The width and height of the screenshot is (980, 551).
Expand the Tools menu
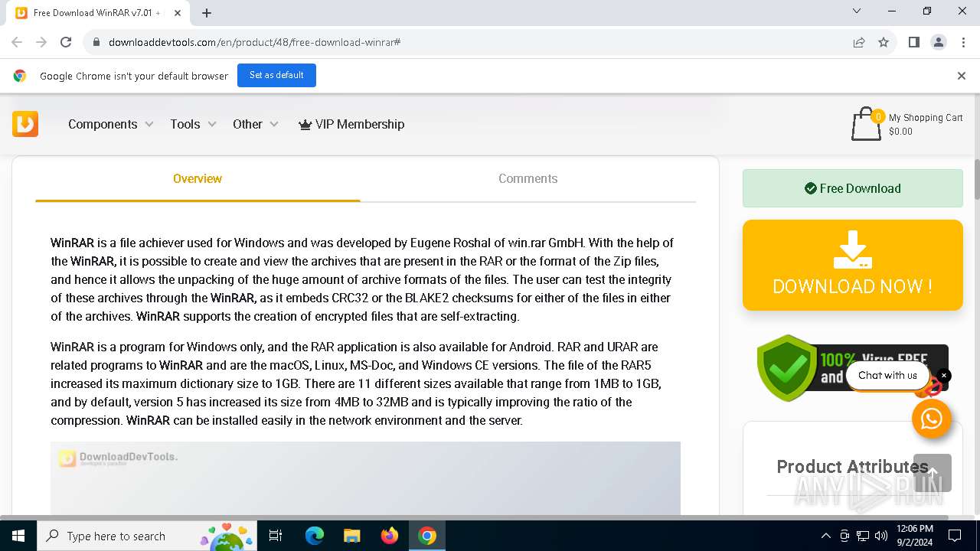[x=193, y=124]
